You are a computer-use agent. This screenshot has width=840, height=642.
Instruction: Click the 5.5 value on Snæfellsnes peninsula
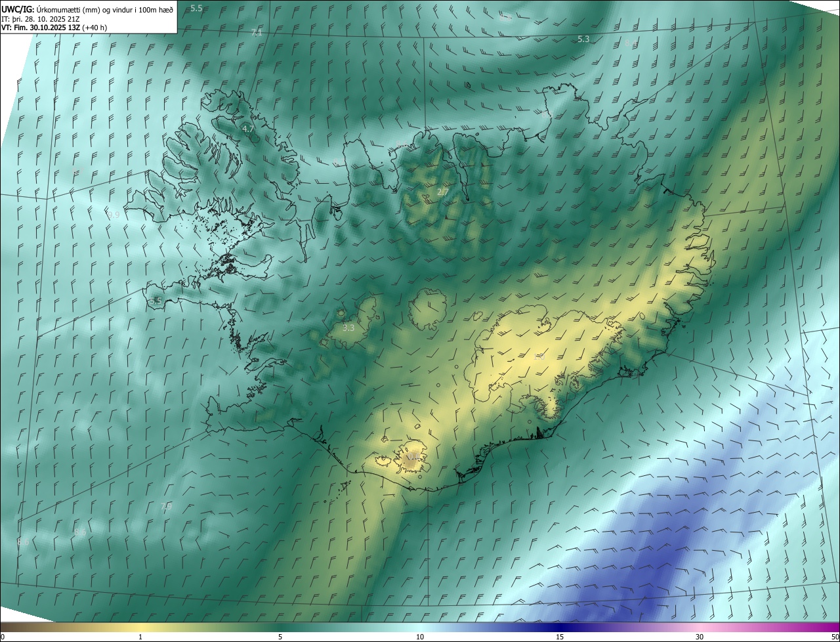click(x=156, y=301)
